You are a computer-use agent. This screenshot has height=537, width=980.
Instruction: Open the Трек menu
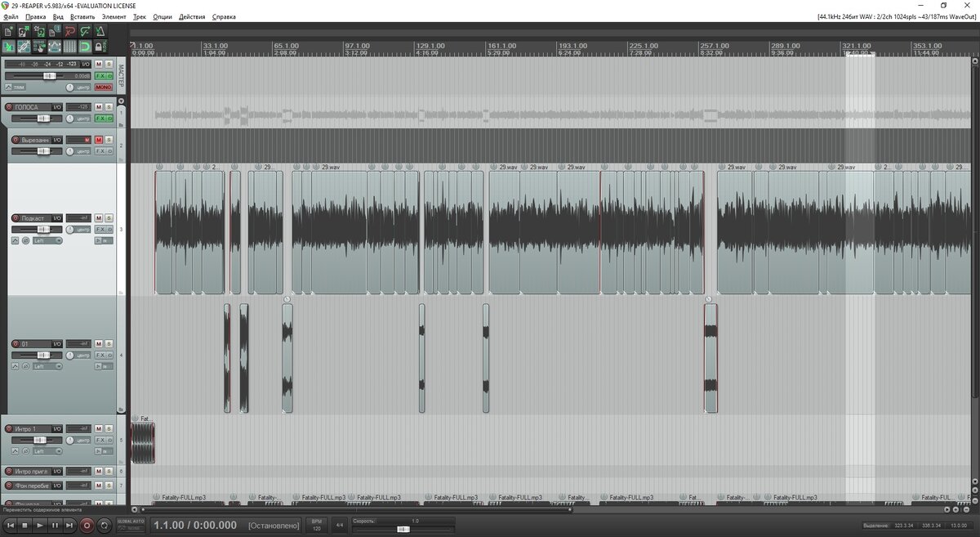pos(140,16)
